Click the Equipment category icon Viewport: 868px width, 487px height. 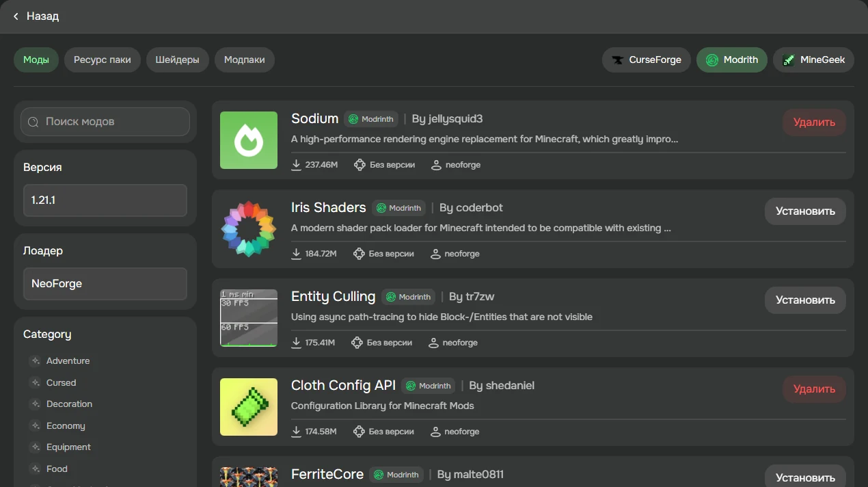(36, 447)
